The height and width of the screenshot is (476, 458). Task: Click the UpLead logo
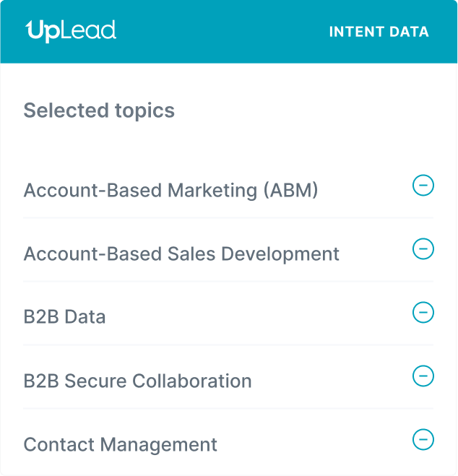click(x=71, y=31)
